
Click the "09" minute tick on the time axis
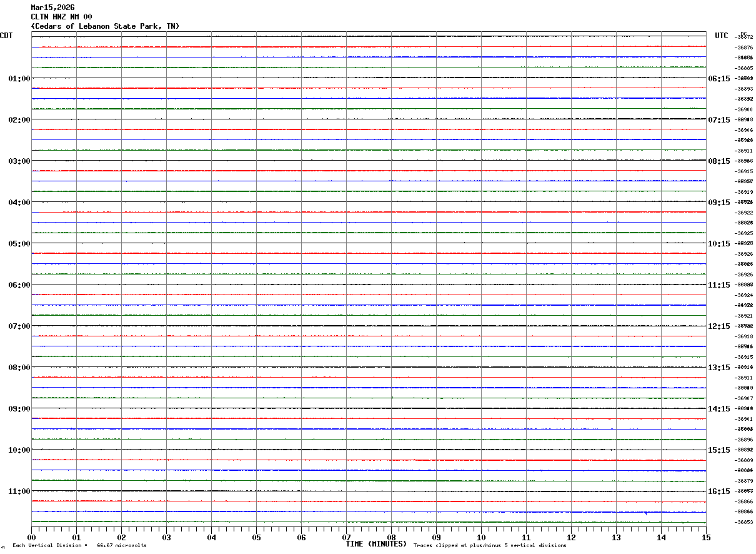pyautogui.click(x=436, y=537)
